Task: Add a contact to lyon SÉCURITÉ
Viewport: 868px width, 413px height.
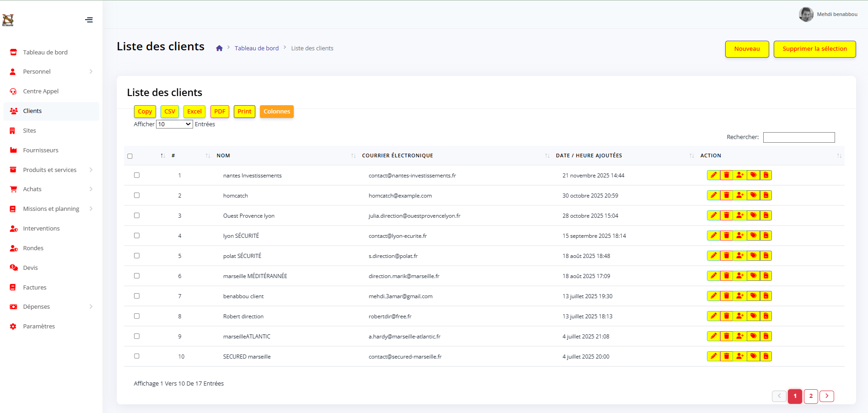Action: pyautogui.click(x=740, y=236)
